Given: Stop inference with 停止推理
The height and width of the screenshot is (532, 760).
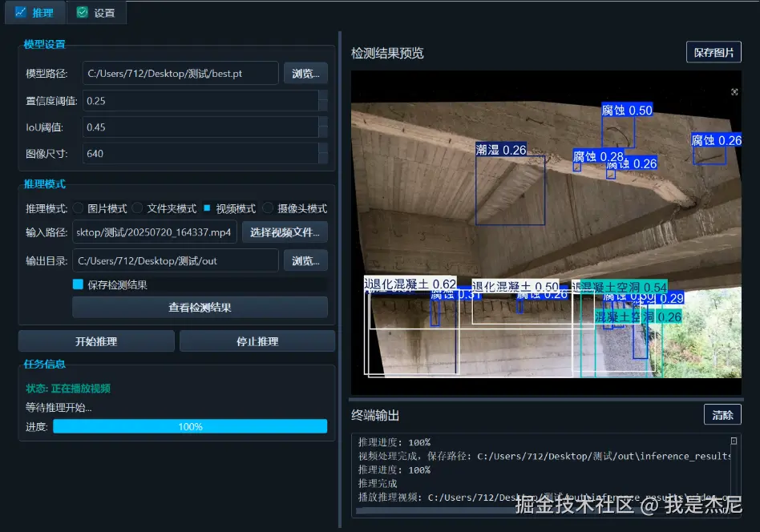Looking at the screenshot, I should (x=257, y=341).
